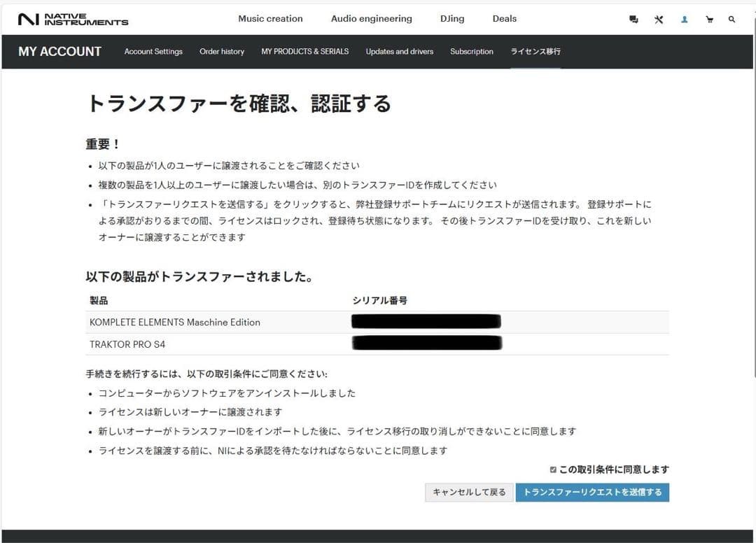The width and height of the screenshot is (756, 543).
Task: Go to Order history tab
Action: click(222, 52)
